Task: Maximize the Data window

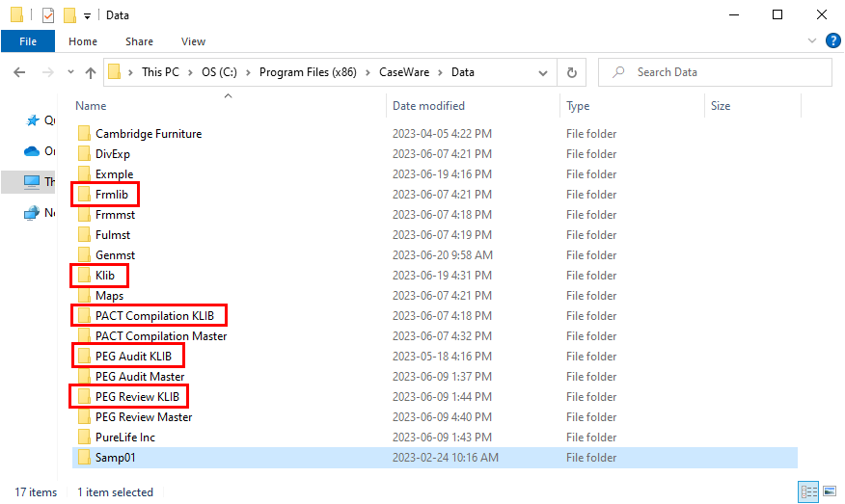Action: 777,14
